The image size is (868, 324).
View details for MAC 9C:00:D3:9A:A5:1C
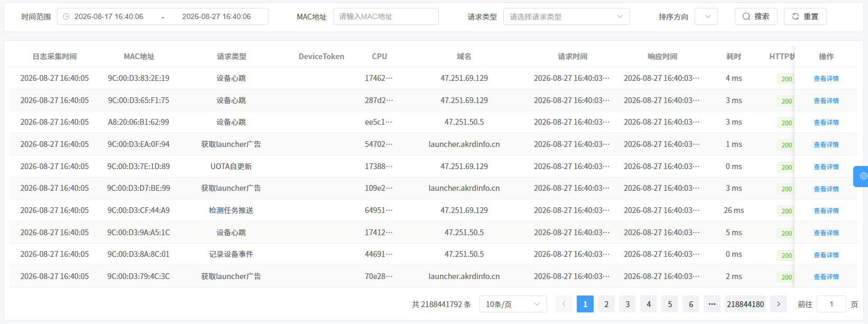(826, 233)
